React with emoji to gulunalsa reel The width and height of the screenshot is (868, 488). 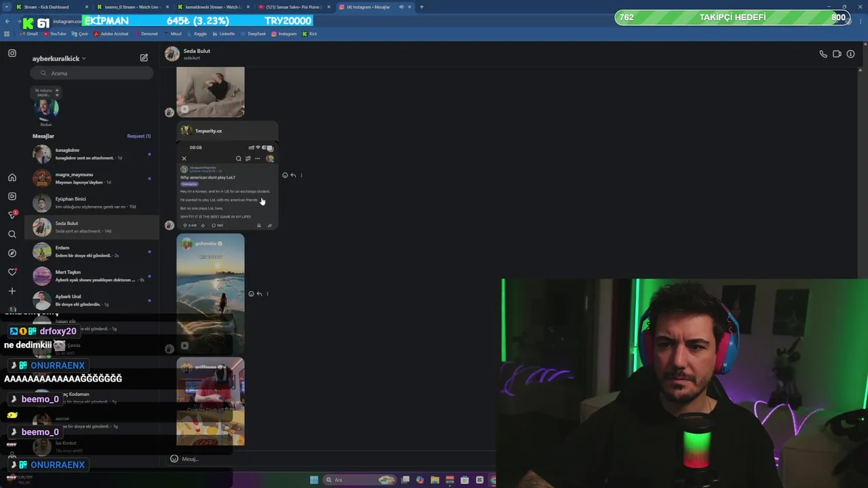251,294
